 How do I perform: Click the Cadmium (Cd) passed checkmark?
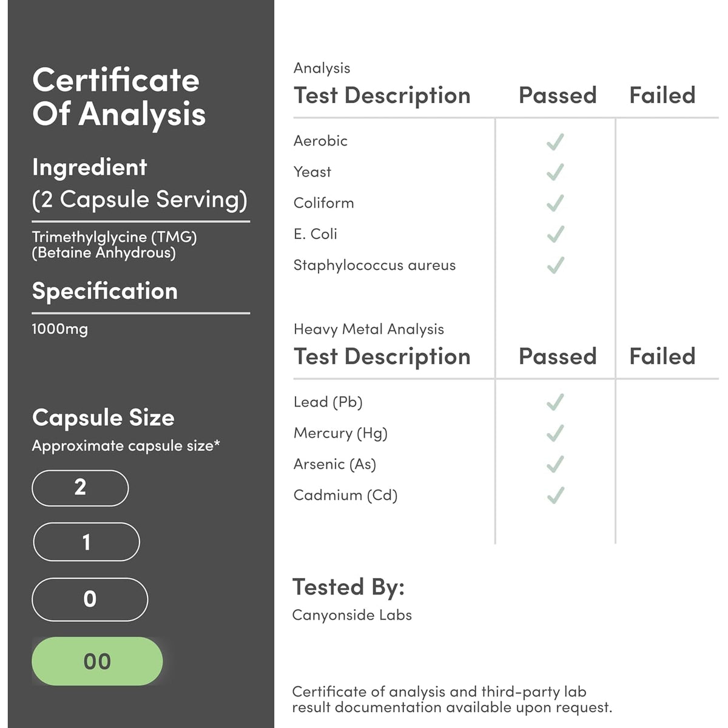pyautogui.click(x=555, y=495)
